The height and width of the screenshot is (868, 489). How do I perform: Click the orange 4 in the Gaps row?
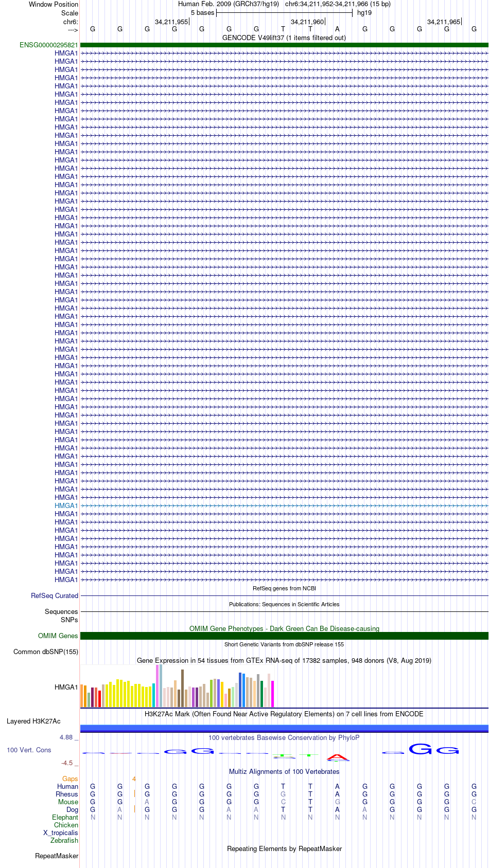[x=134, y=779]
